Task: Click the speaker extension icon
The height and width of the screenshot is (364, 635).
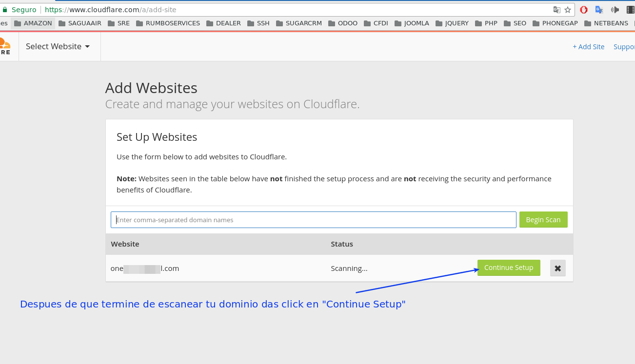Action: (615, 10)
